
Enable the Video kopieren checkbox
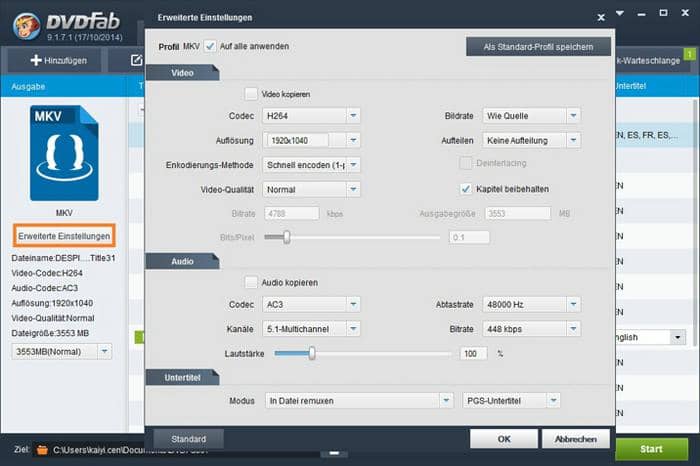[251, 94]
